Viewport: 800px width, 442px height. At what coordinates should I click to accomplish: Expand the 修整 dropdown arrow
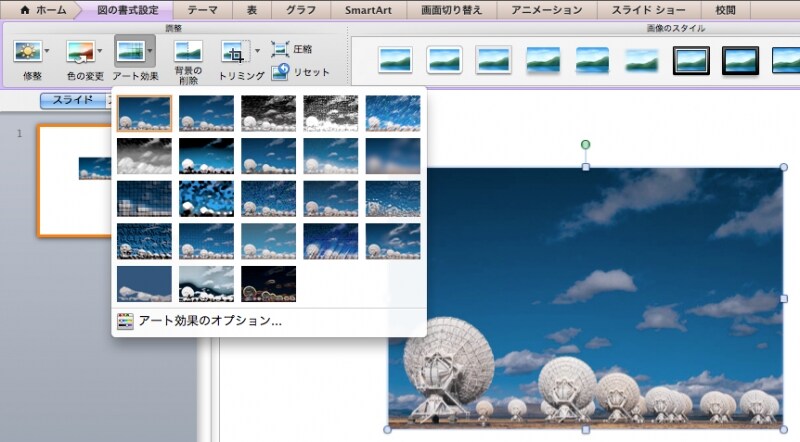click(47, 51)
